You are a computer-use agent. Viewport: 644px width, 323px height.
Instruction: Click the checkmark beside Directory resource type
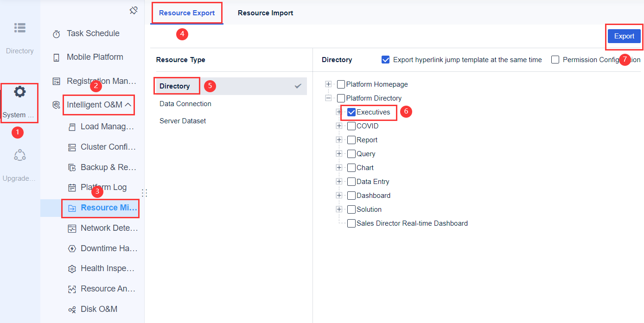tap(298, 86)
